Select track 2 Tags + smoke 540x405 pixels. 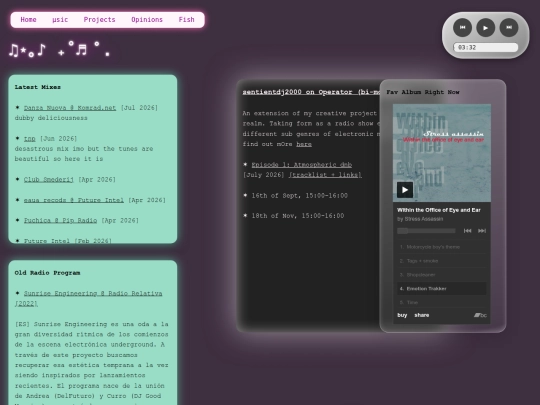pos(442,261)
